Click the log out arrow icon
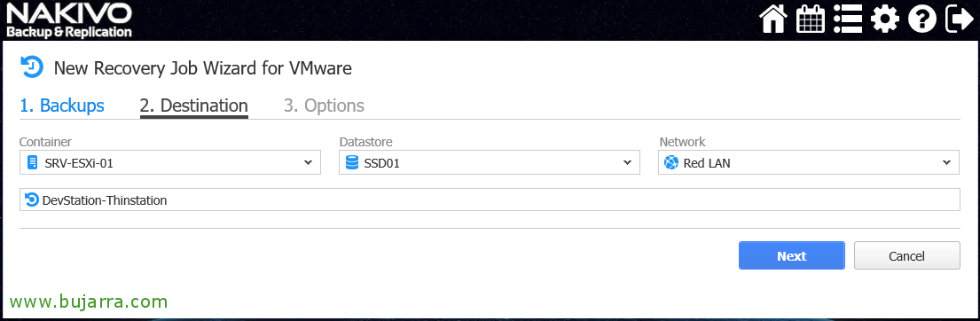The height and width of the screenshot is (321, 980). click(x=960, y=20)
